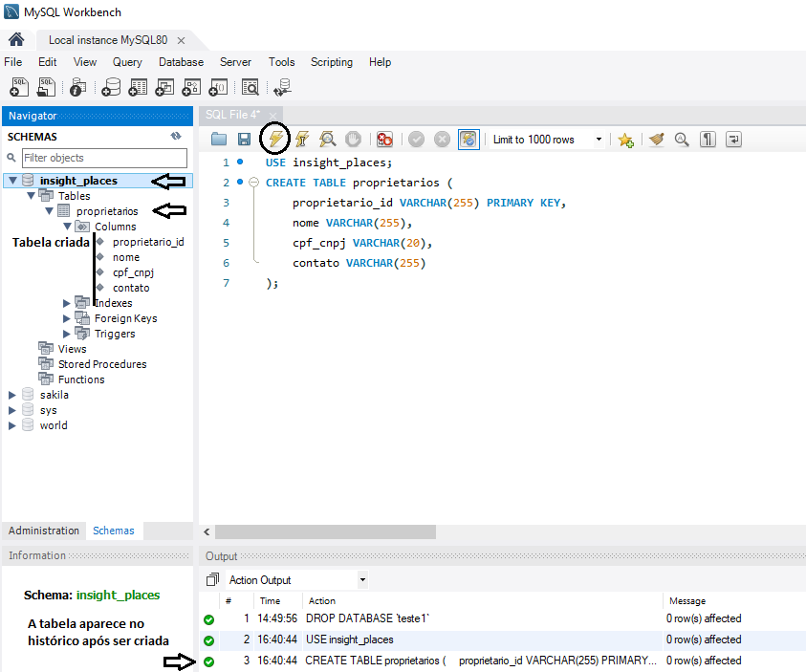Open the Edit menu

(x=47, y=62)
